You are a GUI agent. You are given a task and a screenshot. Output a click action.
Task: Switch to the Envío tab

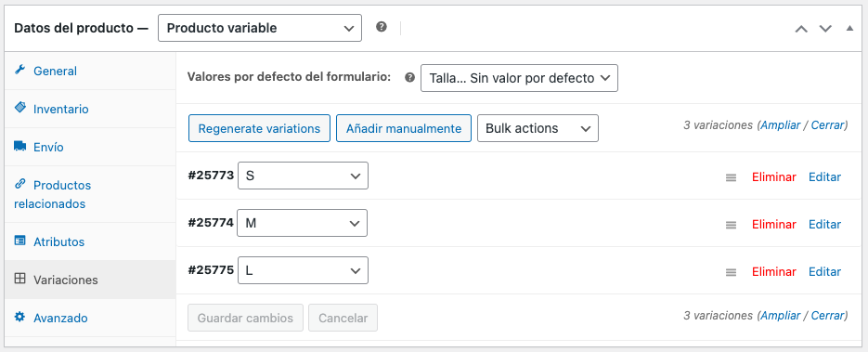(90, 148)
